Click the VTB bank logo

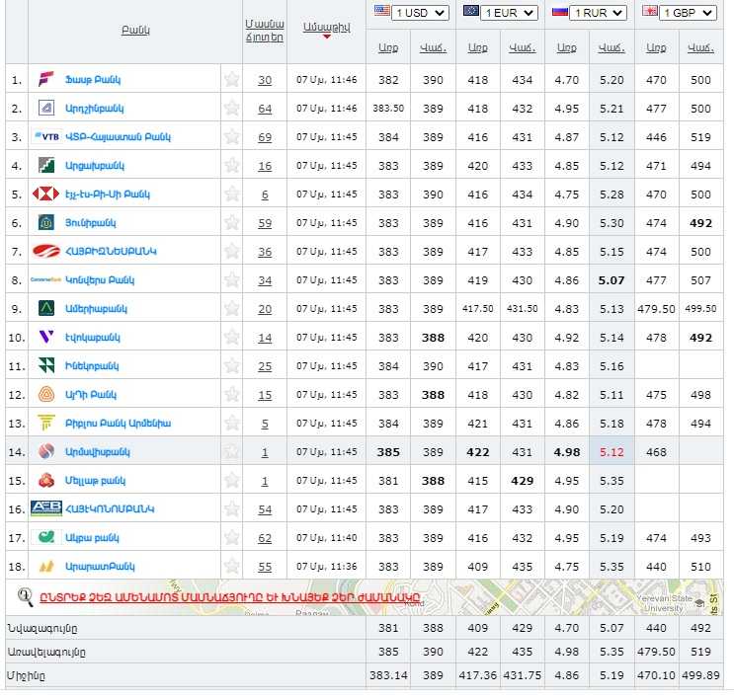click(46, 136)
